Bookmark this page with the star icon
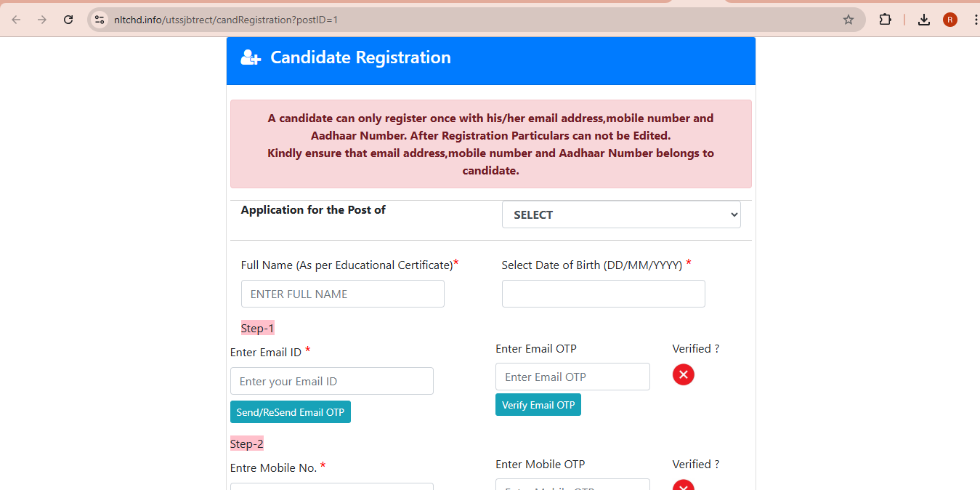The height and width of the screenshot is (490, 980). coord(848,20)
